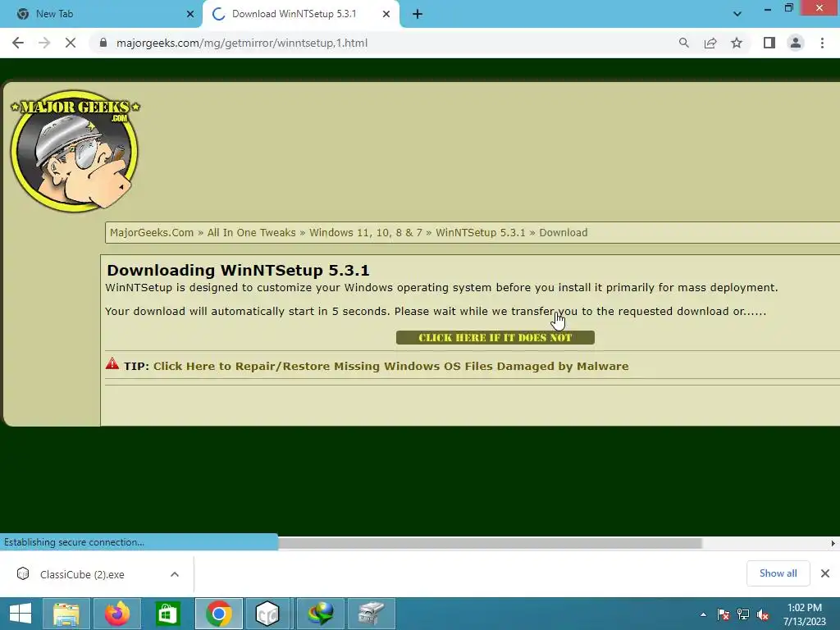Open a new tab with plus button

click(x=418, y=14)
